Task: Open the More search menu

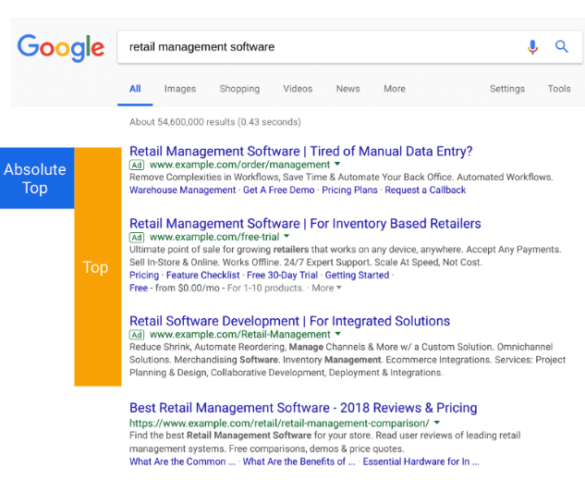Action: pyautogui.click(x=394, y=89)
